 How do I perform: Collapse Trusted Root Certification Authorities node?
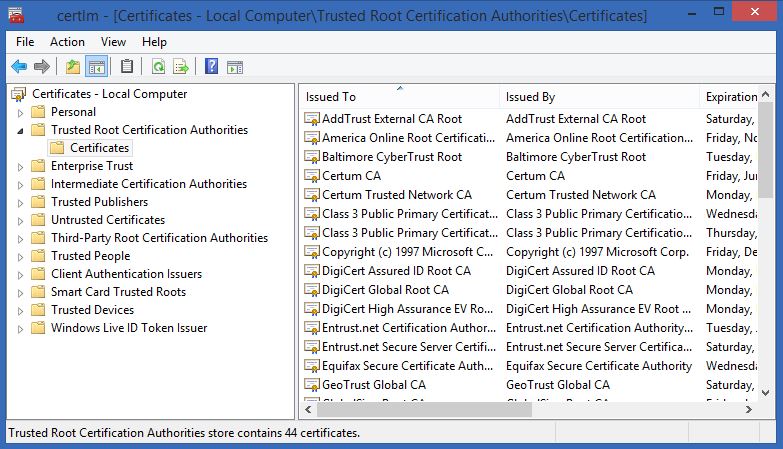point(20,130)
